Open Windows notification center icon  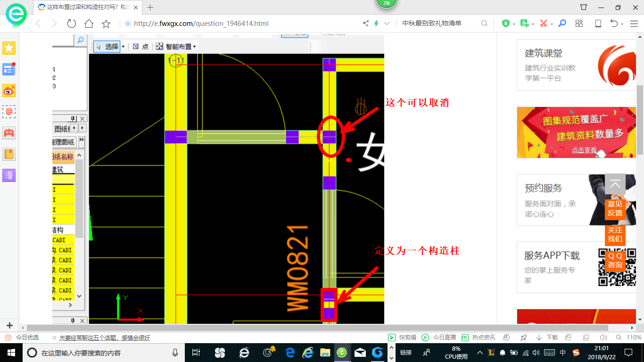coord(628,353)
